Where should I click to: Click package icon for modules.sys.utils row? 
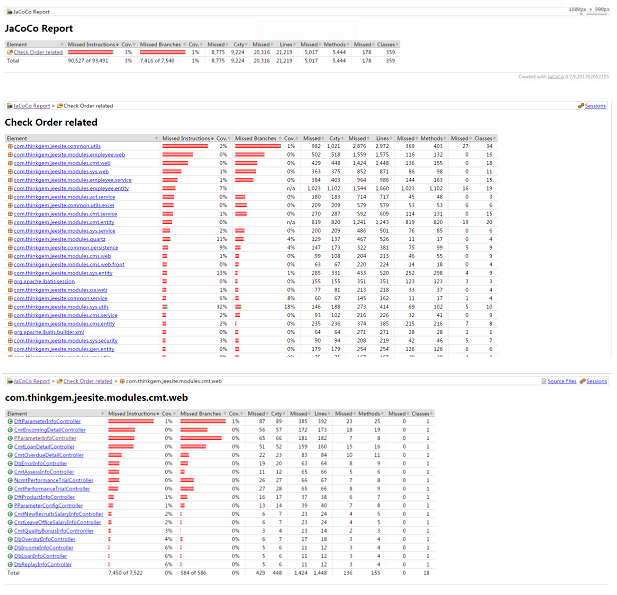point(11,307)
